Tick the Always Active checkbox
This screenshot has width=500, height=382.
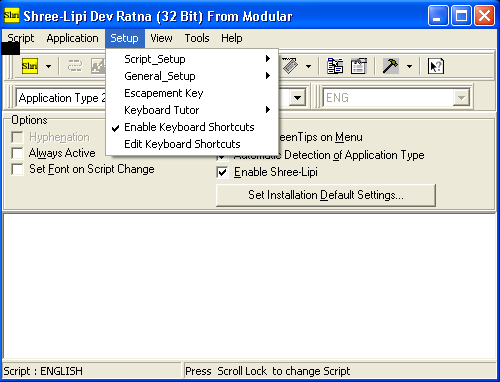coord(17,153)
